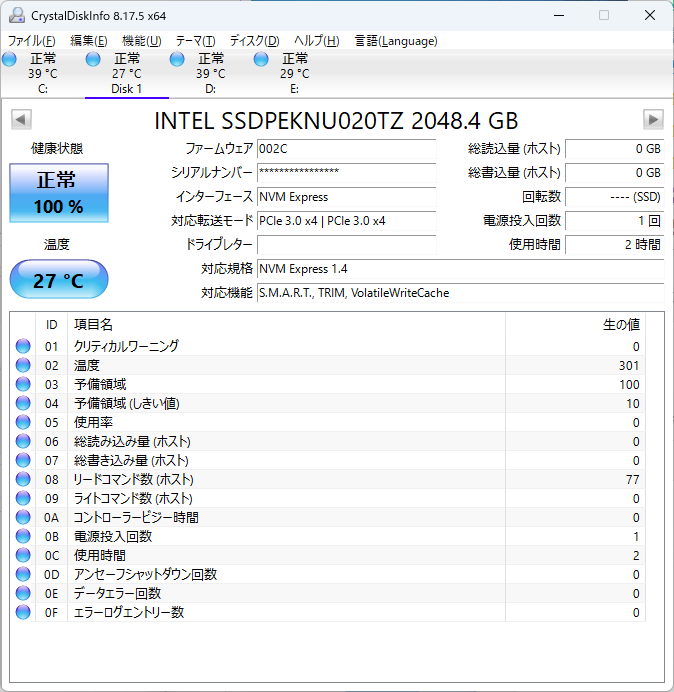Viewport: 674px width, 692px height.
Task: Select the Disk 1 tab
Action: click(127, 74)
